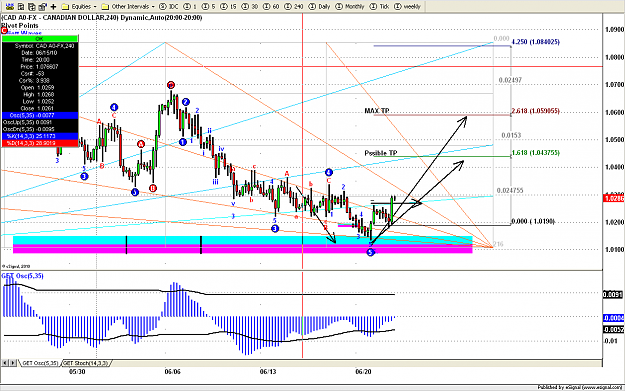The height and width of the screenshot is (391, 625).
Task: Click the 0.024755 Fibonacci distance label
Action: point(510,191)
